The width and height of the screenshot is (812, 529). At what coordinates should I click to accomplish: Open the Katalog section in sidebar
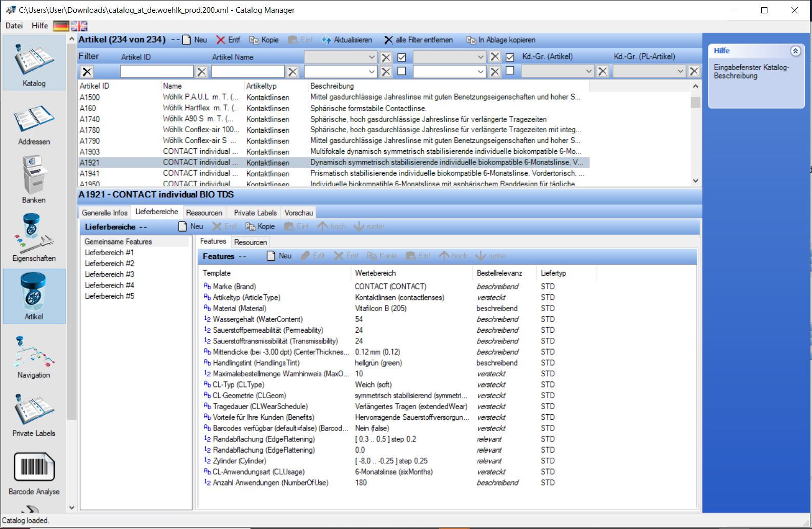34,64
